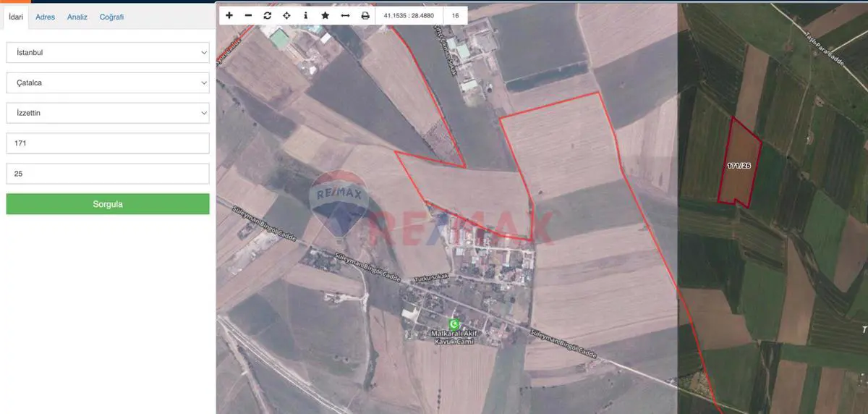Select the distance measure tool
The image size is (868, 414).
345,15
